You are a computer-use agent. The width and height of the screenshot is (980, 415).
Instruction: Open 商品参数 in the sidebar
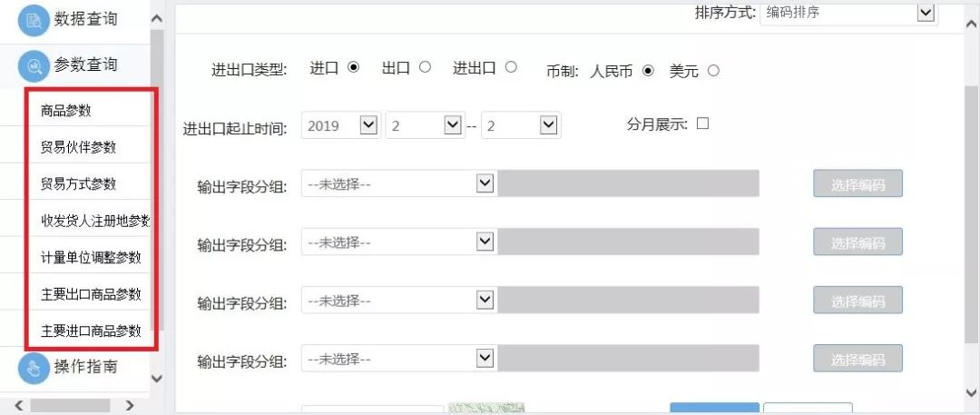66,111
